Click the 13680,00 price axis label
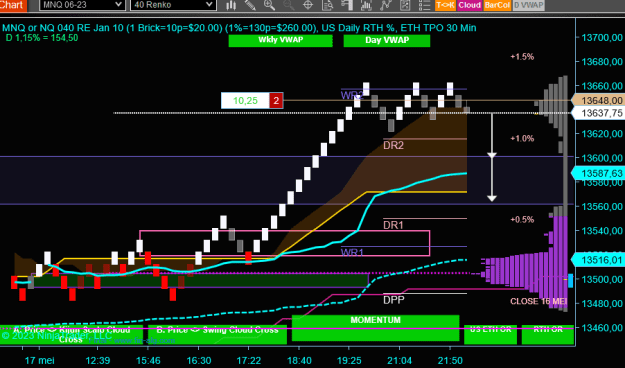The image size is (625, 368). point(602,62)
